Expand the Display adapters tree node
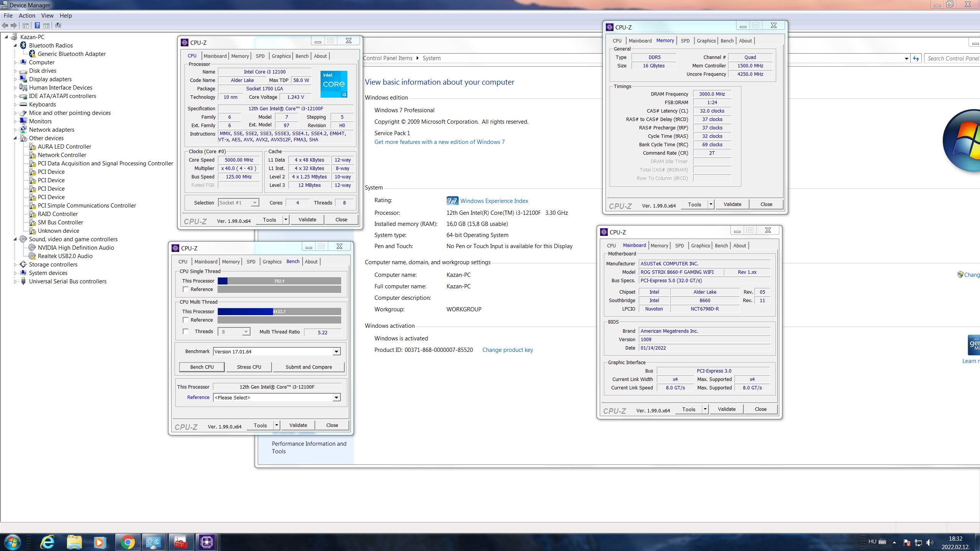980x551 pixels. [15, 79]
